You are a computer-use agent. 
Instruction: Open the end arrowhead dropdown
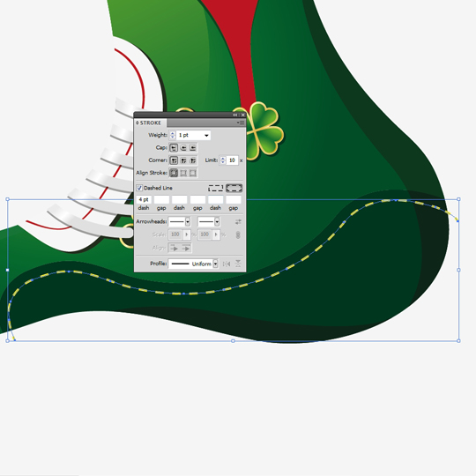coord(217,222)
